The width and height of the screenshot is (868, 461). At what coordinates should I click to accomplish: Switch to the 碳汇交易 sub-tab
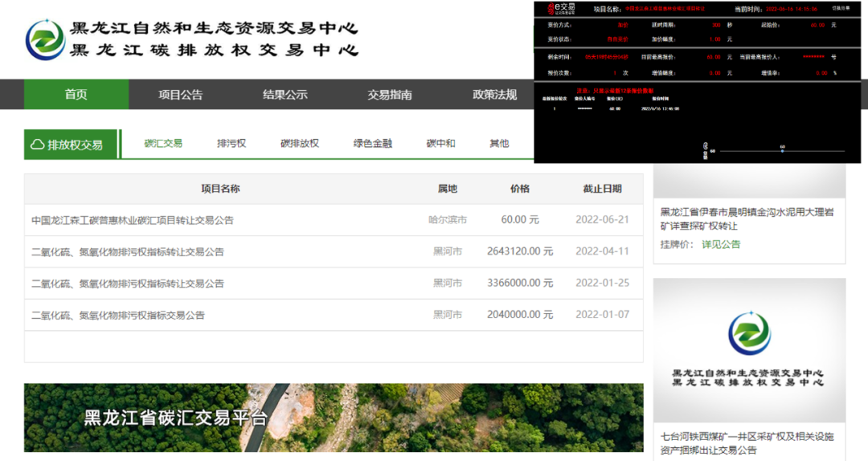point(163,143)
